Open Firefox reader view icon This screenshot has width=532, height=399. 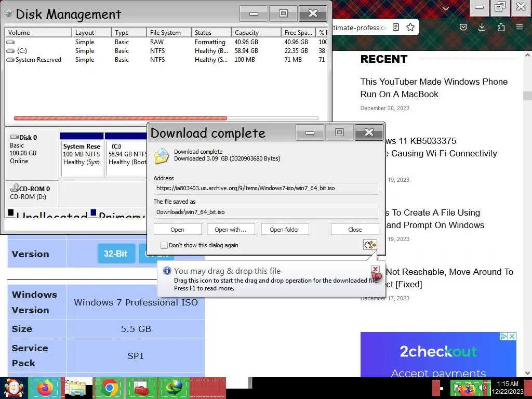(x=395, y=27)
